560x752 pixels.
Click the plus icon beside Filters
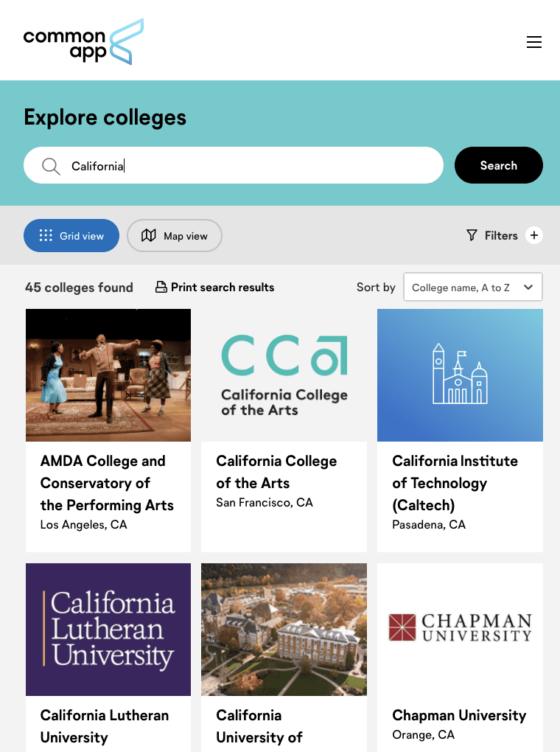pyautogui.click(x=534, y=235)
